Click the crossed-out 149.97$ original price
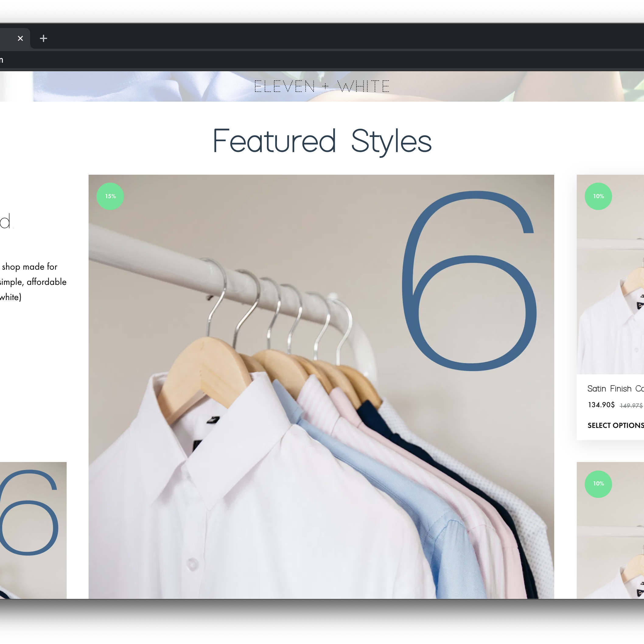 click(x=631, y=405)
